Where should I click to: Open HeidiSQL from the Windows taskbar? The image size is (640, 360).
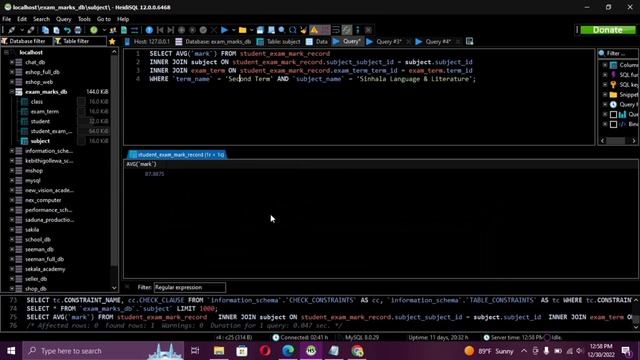311,351
